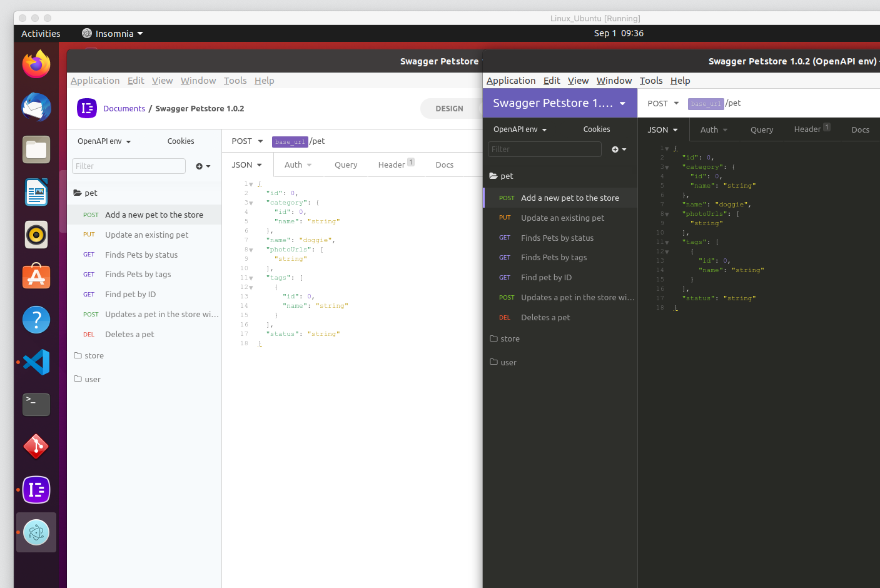The image size is (880, 588).
Task: Switch to Docs tab in light window
Action: 445,165
